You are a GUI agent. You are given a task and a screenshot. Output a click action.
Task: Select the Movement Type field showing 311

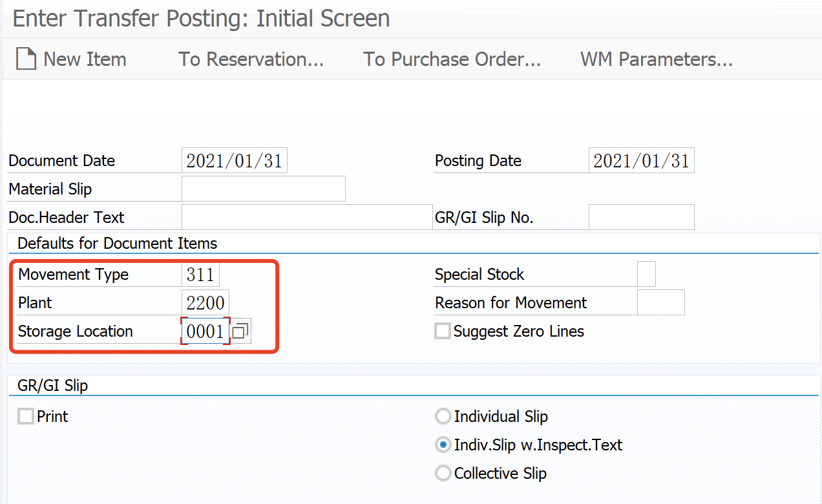tap(202, 274)
